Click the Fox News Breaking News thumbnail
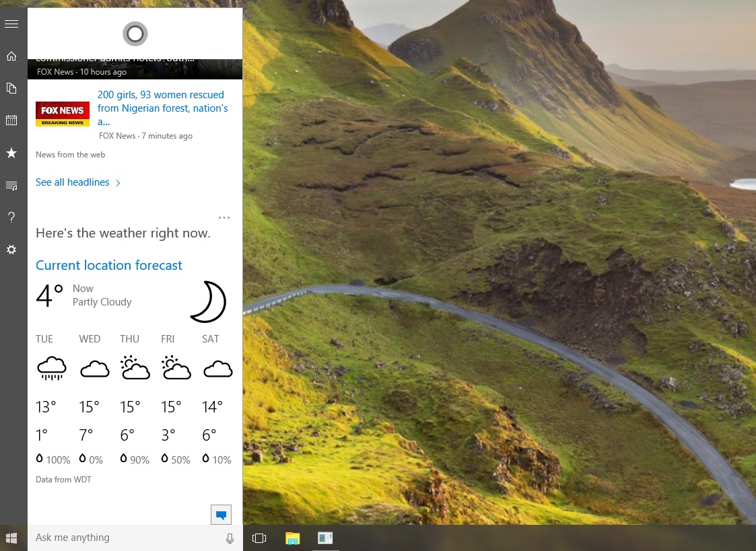 [63, 114]
